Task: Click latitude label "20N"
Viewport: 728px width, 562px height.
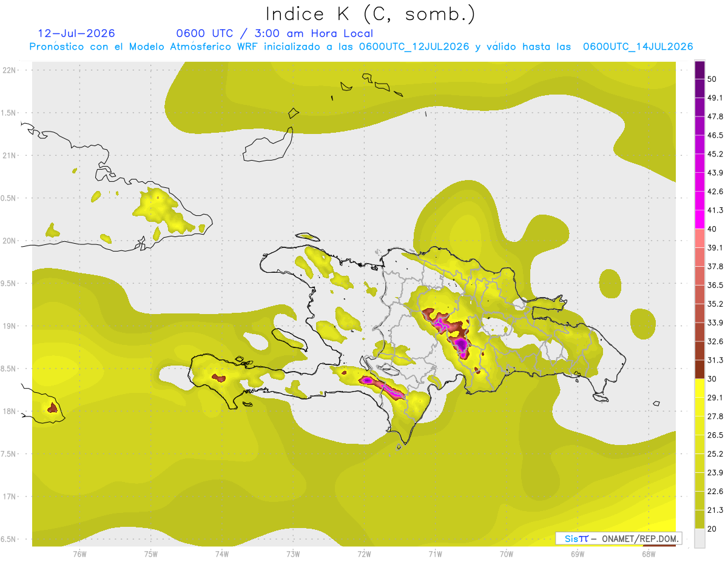Action: click(x=9, y=241)
